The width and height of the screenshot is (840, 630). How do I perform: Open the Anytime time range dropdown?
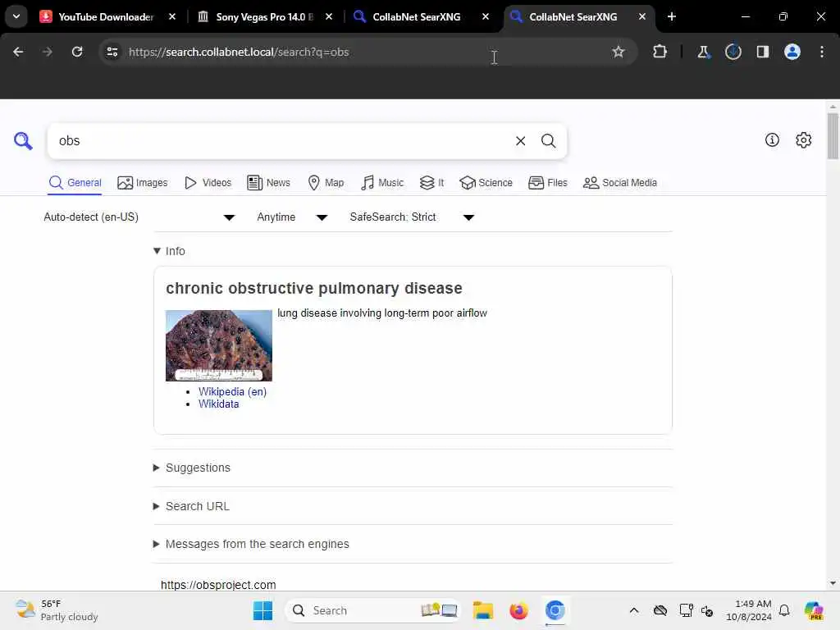coord(292,217)
